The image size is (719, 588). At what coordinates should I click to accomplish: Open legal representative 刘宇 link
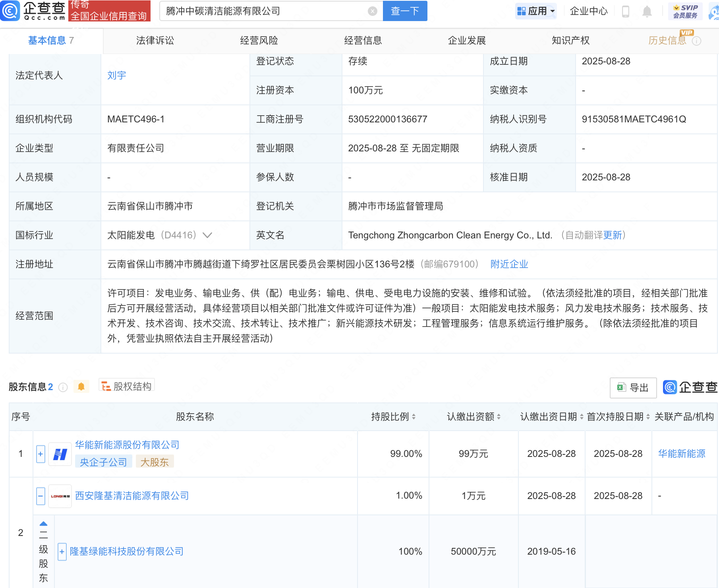coord(116,75)
